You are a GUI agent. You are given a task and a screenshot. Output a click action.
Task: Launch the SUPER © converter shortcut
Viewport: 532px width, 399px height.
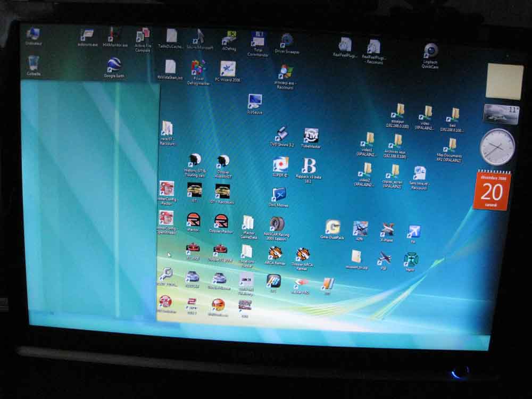click(x=280, y=167)
